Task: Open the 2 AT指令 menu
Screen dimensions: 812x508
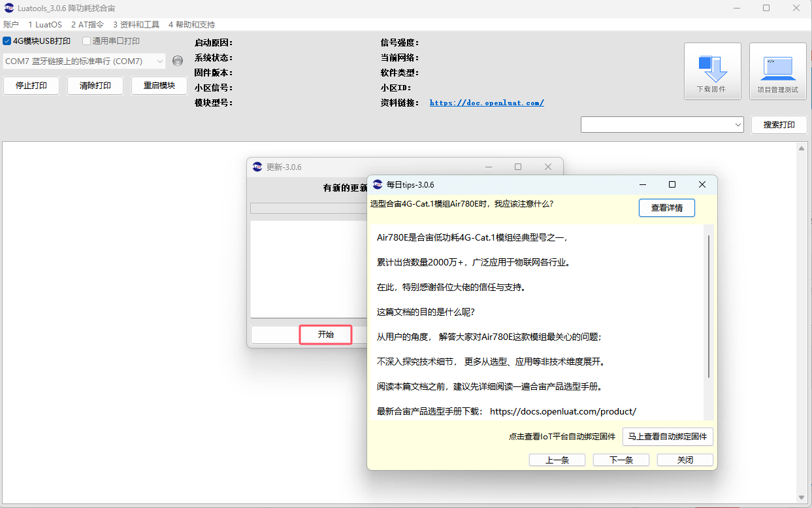Action: pos(87,25)
